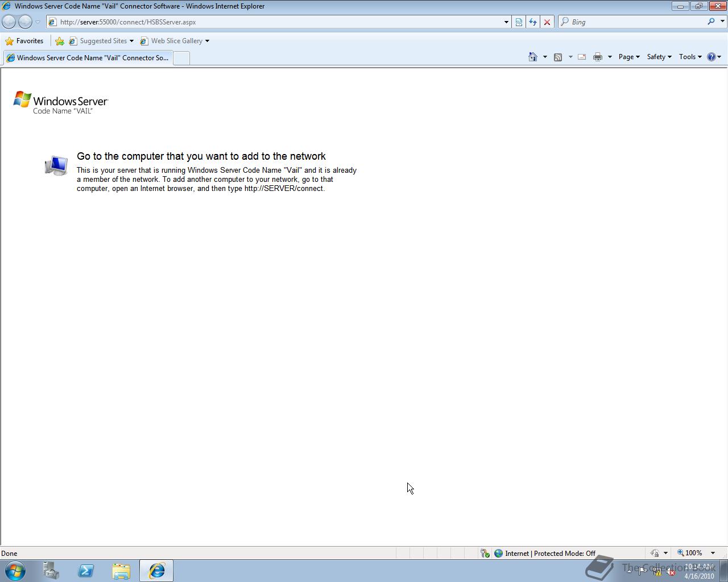
Task: Open the Page menu
Action: [x=629, y=57]
